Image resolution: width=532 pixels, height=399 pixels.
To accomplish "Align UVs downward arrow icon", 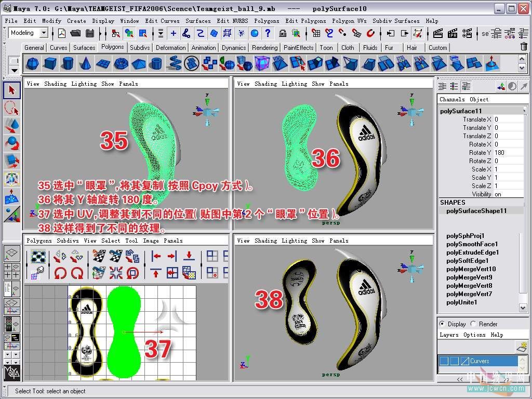I will pyautogui.click(x=189, y=256).
